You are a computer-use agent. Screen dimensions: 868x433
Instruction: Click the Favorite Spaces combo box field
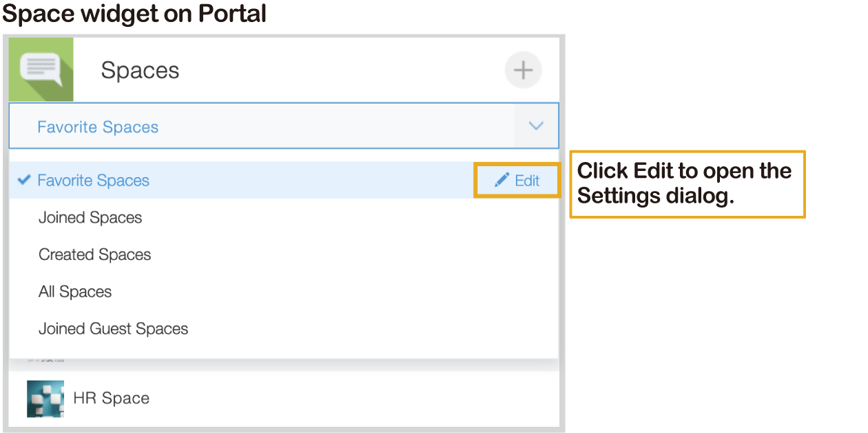(262, 126)
